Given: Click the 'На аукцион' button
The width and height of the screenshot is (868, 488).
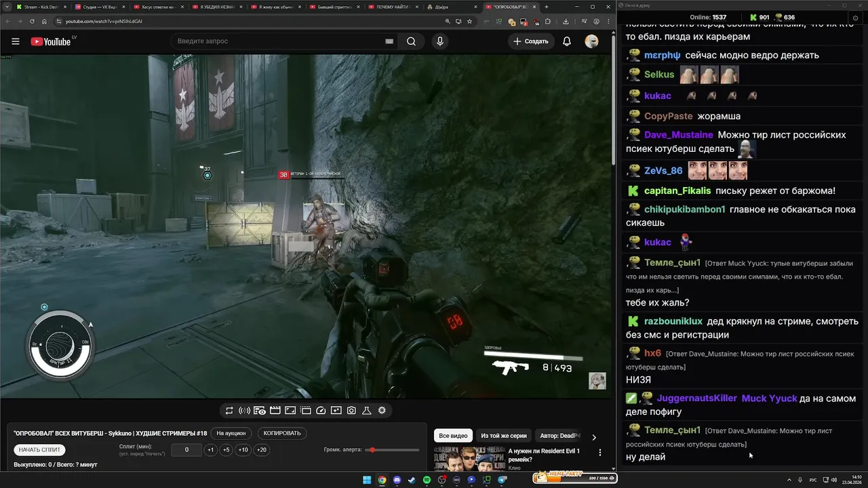Looking at the screenshot, I should [x=231, y=433].
